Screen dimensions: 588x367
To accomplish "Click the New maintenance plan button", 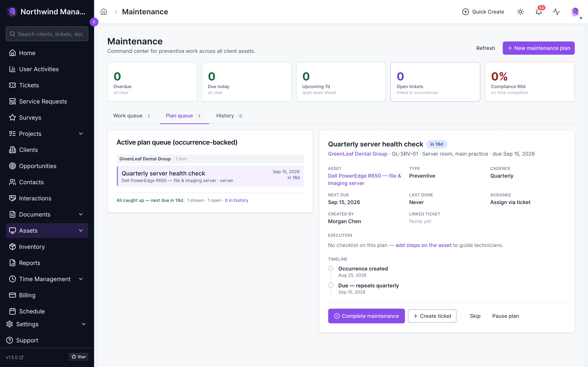I will 538,48.
